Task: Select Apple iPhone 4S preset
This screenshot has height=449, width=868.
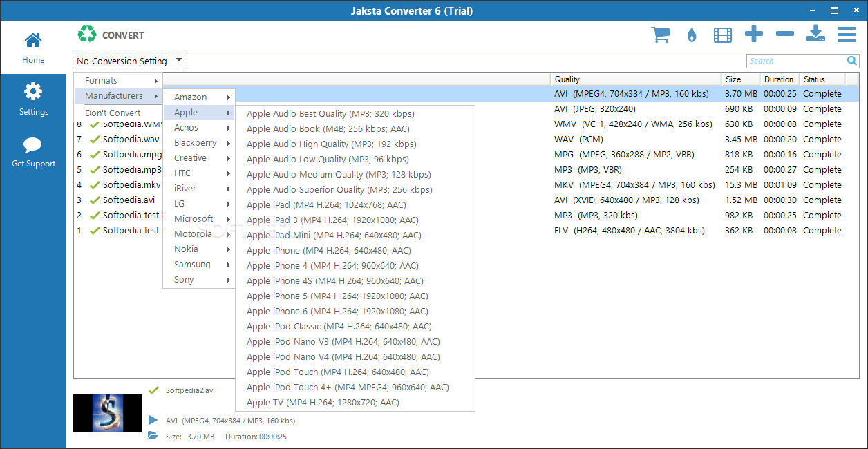Action: point(355,281)
